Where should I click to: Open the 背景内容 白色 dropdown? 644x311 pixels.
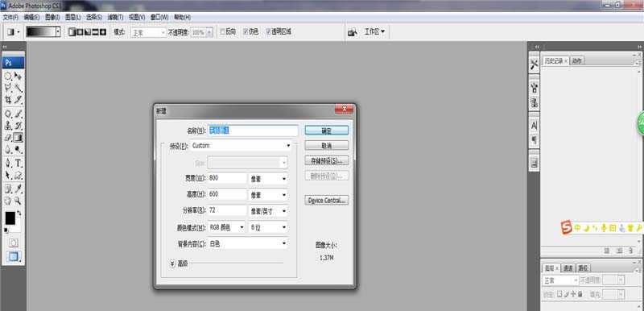[x=247, y=243]
